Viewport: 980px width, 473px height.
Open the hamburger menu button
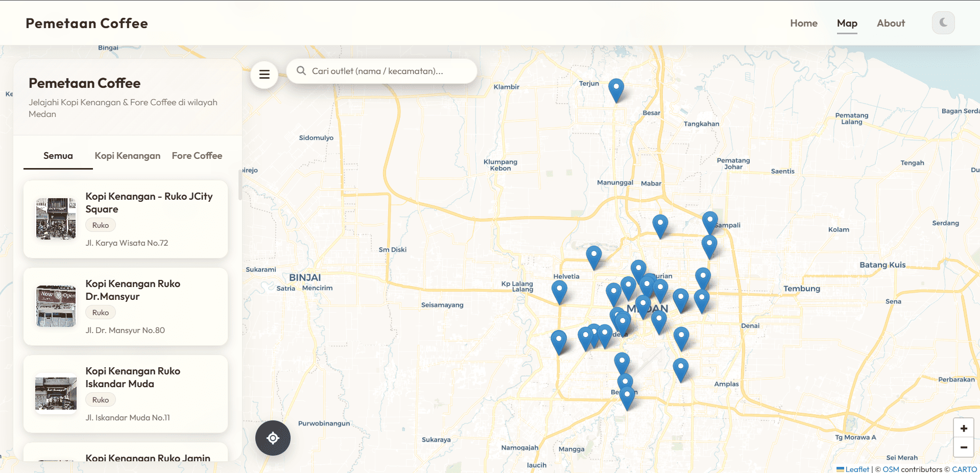(264, 75)
